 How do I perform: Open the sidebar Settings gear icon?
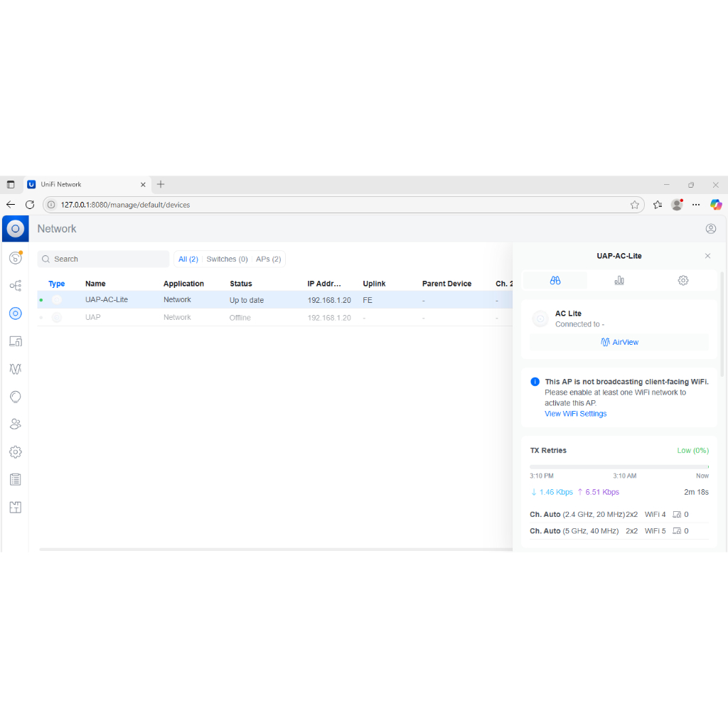pos(15,452)
